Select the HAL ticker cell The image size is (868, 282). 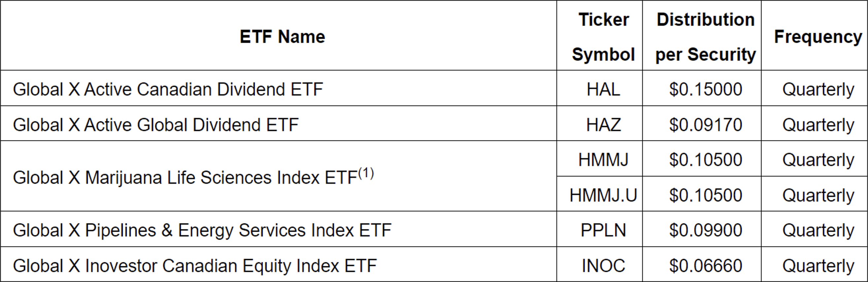[603, 90]
